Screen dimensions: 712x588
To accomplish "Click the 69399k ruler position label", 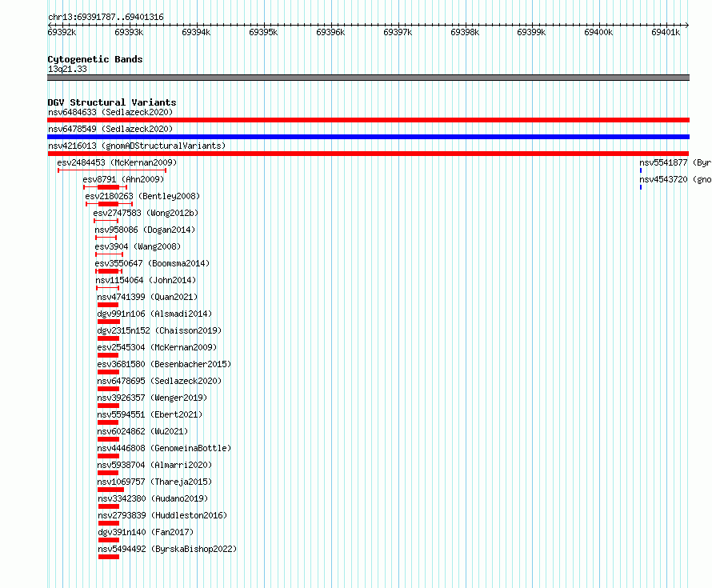I will click(x=531, y=32).
